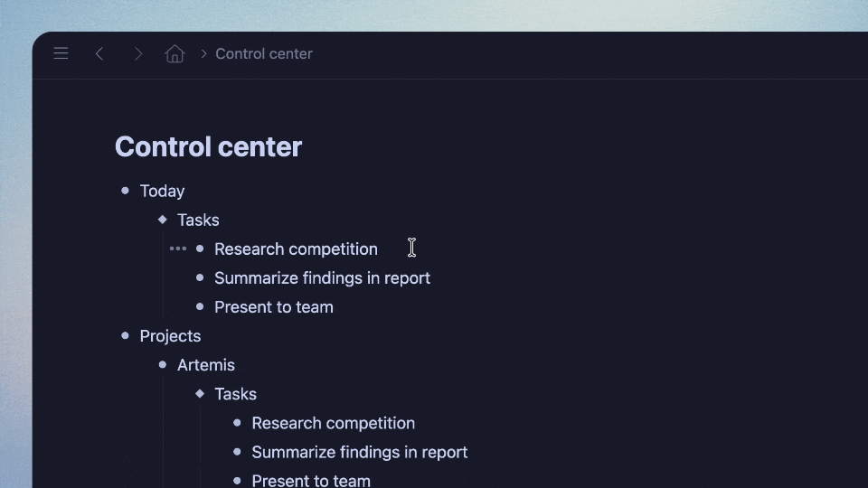The image size is (868, 488).
Task: Go forward with the right arrow
Action: [x=137, y=54]
